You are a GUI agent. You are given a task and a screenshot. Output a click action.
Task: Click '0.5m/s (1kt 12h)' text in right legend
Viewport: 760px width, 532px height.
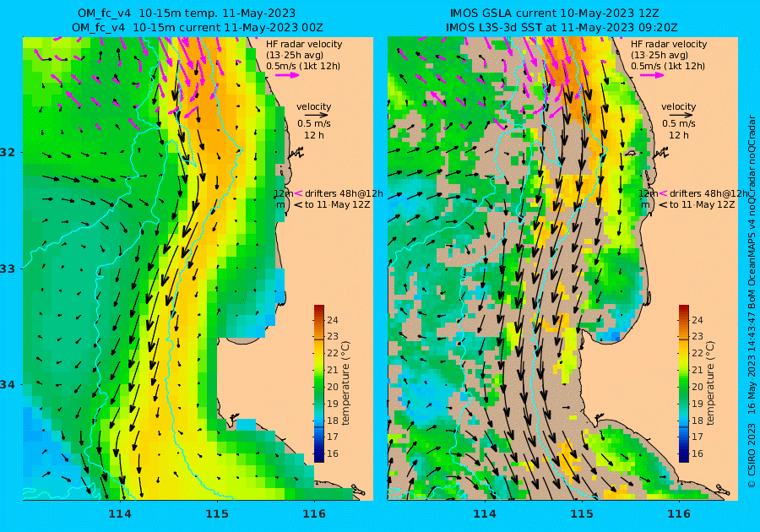(x=668, y=66)
